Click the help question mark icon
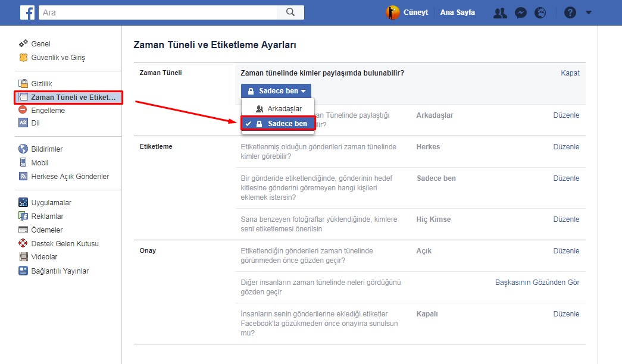622x364 pixels. (x=570, y=12)
